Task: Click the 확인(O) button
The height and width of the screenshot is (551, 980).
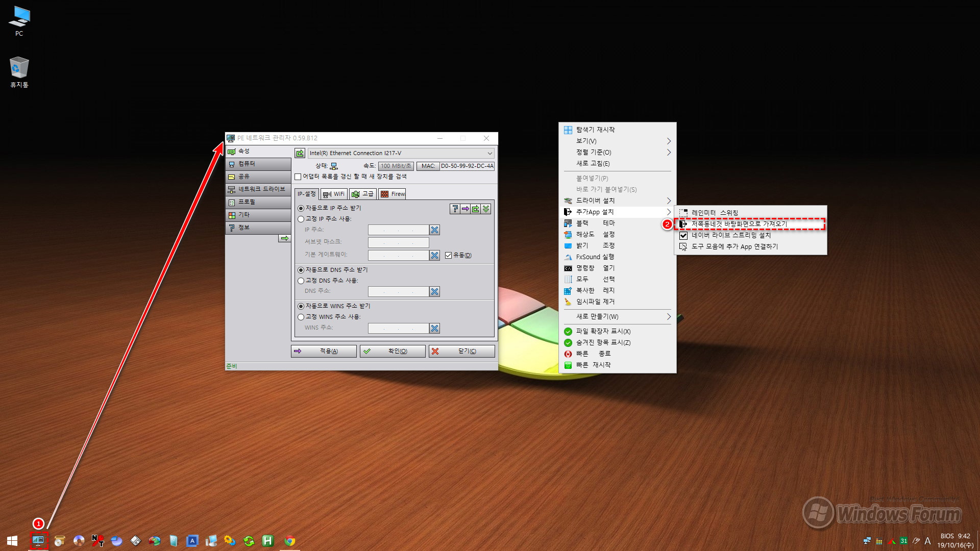Action: point(393,352)
